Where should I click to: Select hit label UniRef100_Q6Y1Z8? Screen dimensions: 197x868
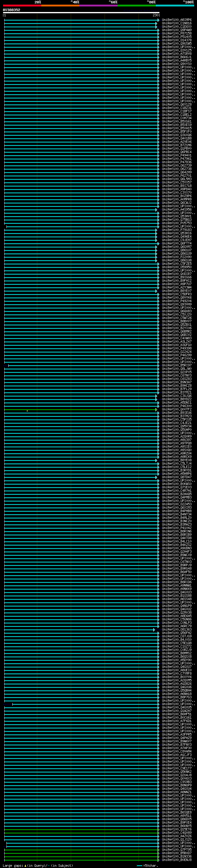point(177,104)
